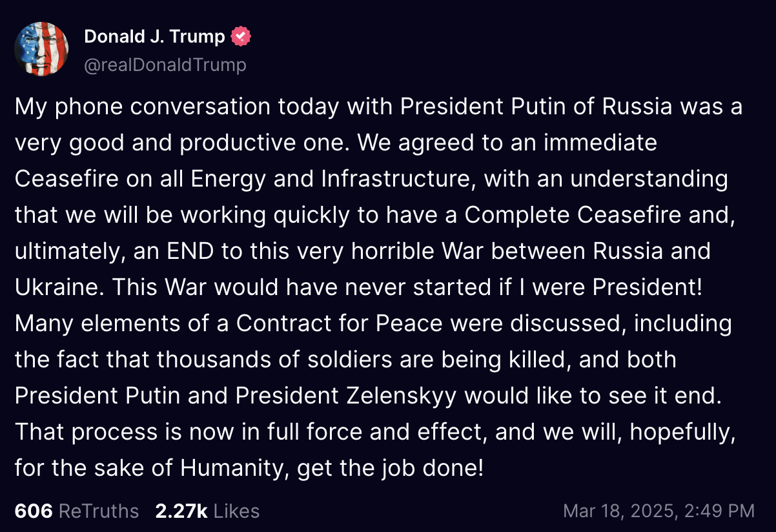Click the "Likes" label
Viewport: 776px width, 532px height.
[236, 511]
